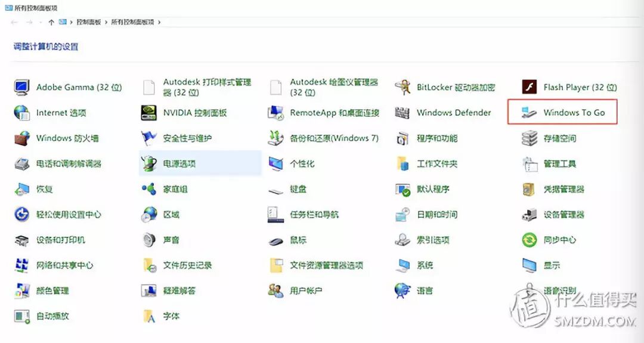The image size is (644, 343).
Task: Open the 管理工具 icon
Action: 530,163
